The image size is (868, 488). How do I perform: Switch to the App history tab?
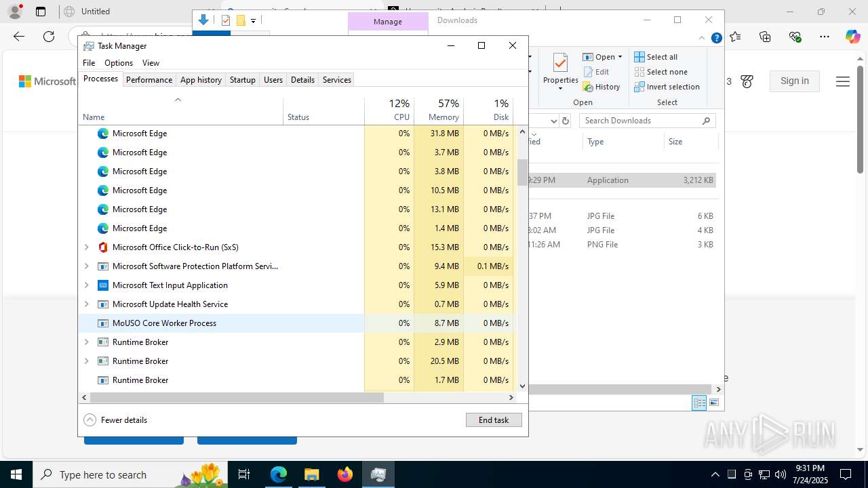point(201,80)
